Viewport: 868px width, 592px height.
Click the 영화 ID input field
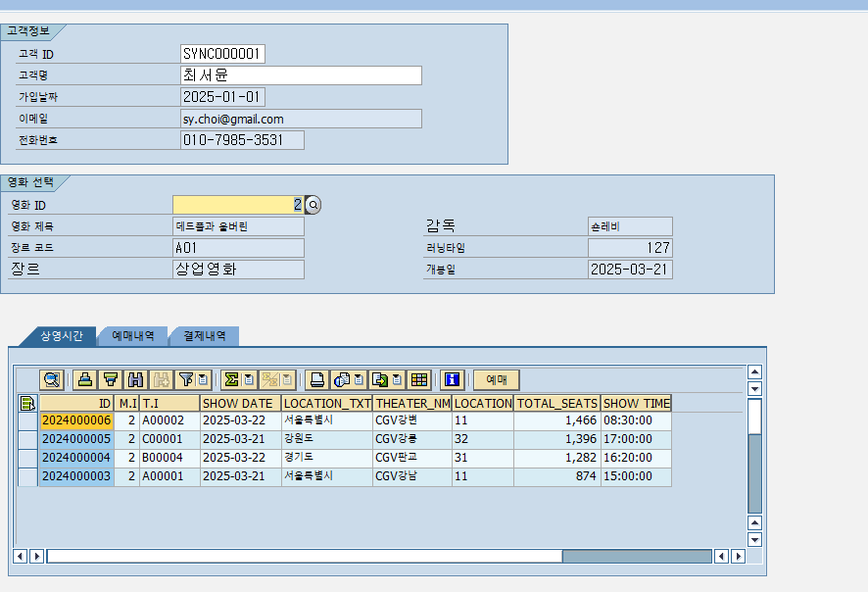tap(238, 205)
